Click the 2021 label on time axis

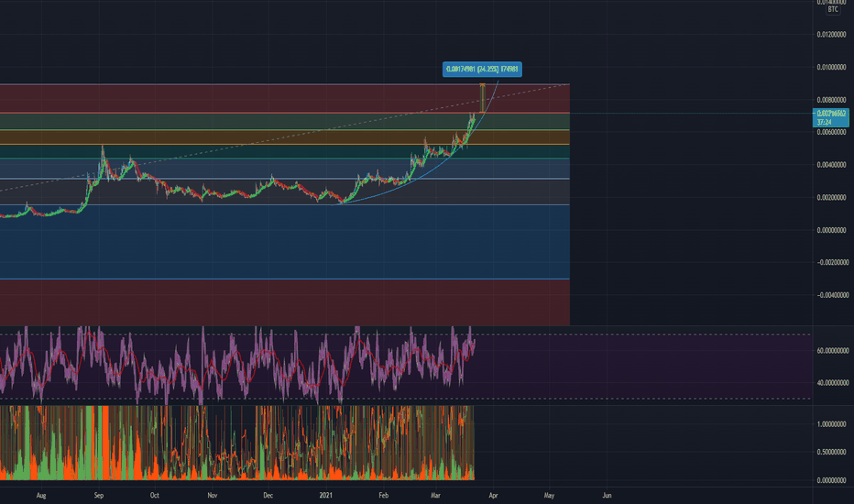pyautogui.click(x=325, y=495)
